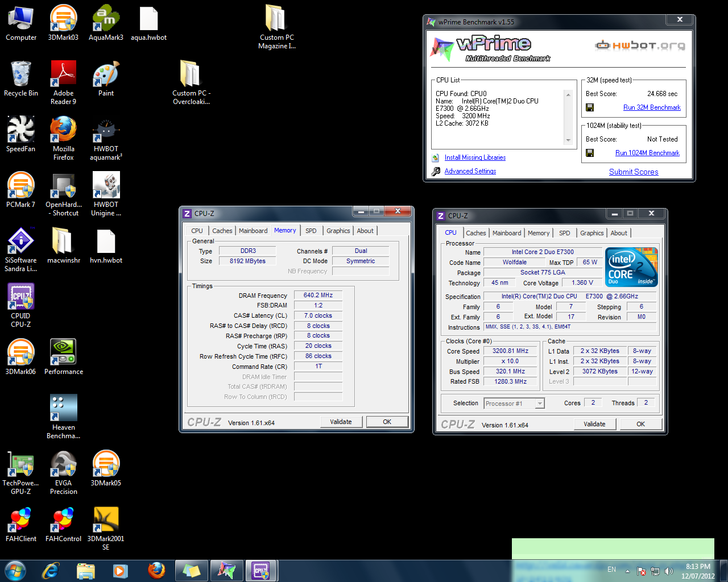Open Memory tab in right CPU-Z window
Viewport: 728px width, 582px height.
[x=539, y=233]
